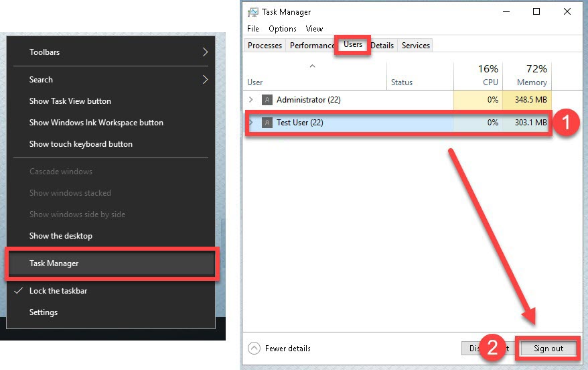Image resolution: width=588 pixels, height=370 pixels.
Task: Click the Test User avatar icon
Action: coord(267,123)
